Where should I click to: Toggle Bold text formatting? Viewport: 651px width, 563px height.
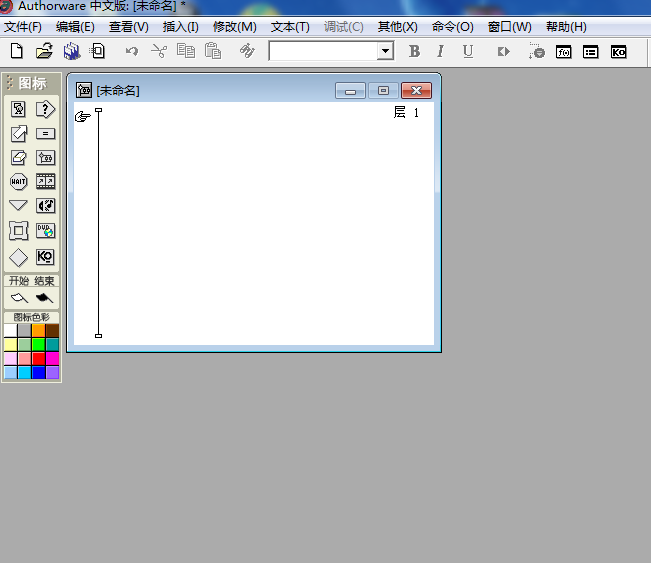coord(414,51)
